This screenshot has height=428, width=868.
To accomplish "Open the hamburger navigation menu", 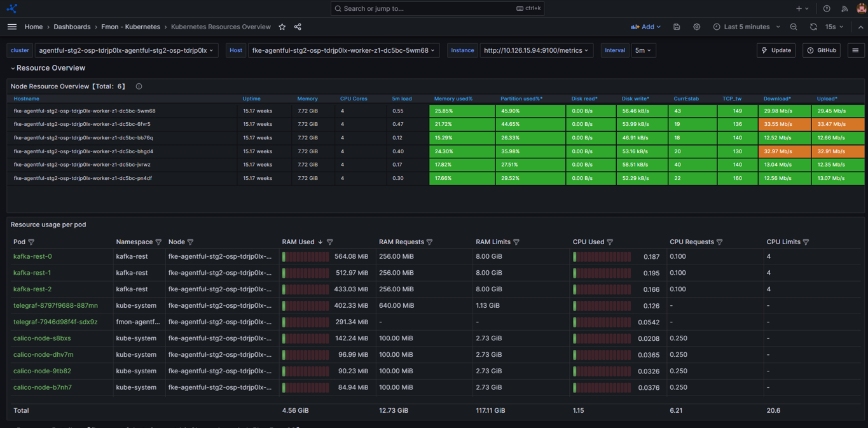I will tap(12, 27).
